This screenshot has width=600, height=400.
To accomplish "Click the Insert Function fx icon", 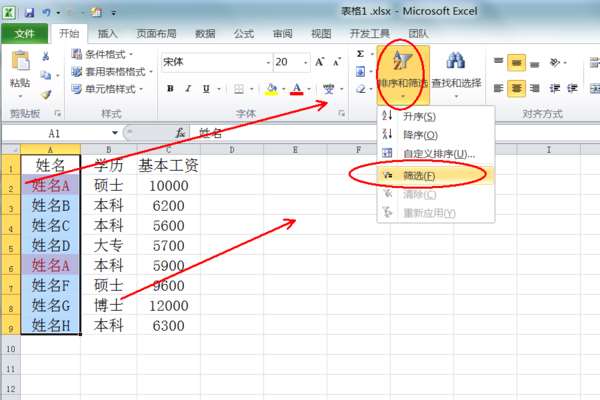I will point(180,133).
